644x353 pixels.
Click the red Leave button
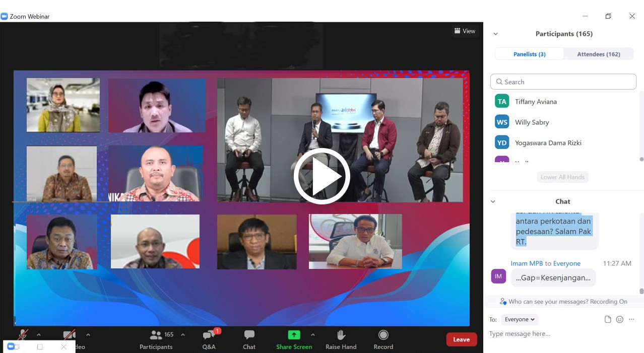[461, 339]
